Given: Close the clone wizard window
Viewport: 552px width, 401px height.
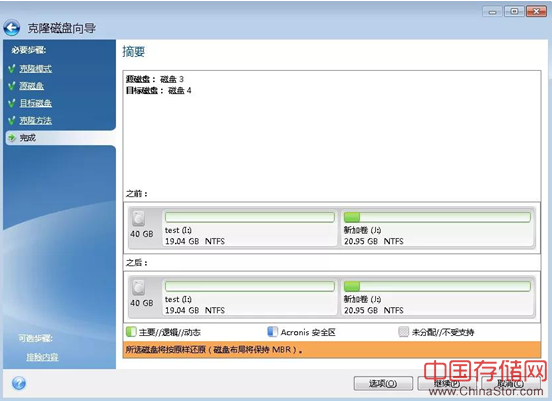Looking at the screenshot, I should coord(536,12).
